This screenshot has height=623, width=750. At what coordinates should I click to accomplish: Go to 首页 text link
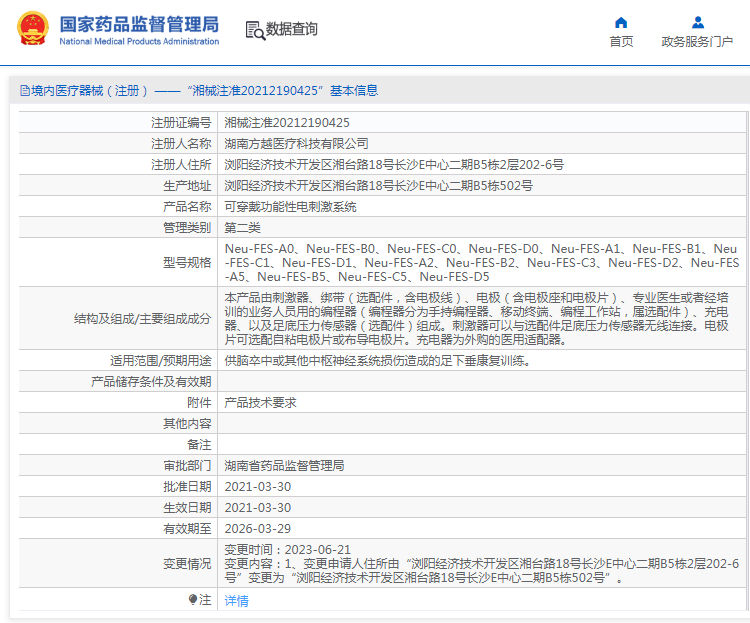tap(621, 42)
